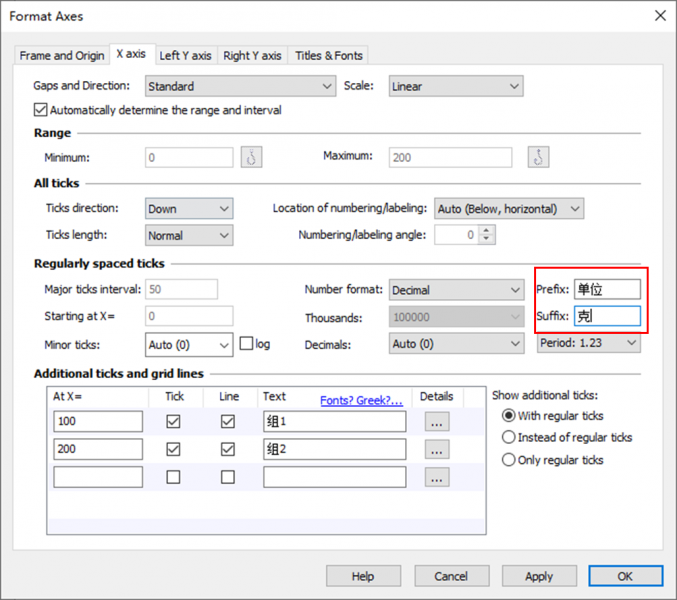
Task: Click the Fonts? Greek?... link
Action: (361, 400)
